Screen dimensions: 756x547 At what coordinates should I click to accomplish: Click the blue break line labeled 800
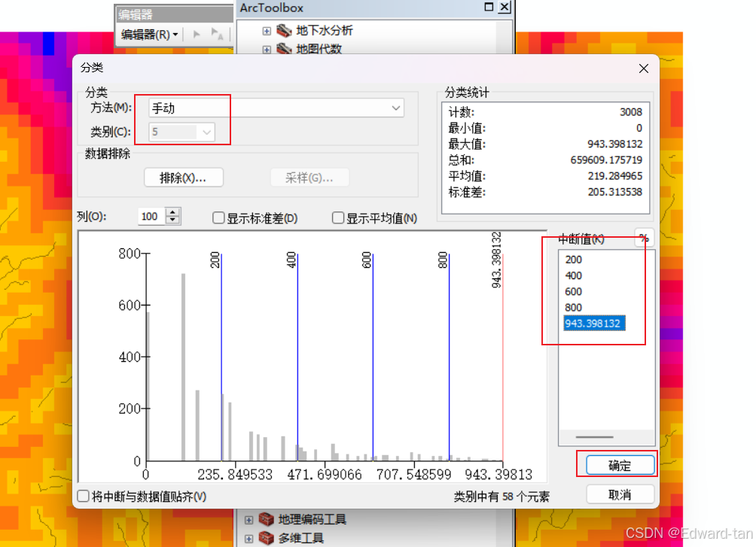450,357
